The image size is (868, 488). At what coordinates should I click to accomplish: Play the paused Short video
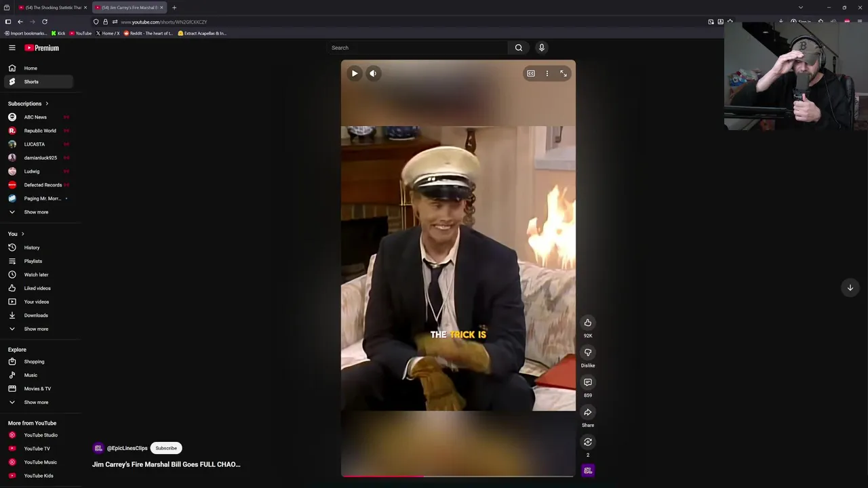(355, 73)
